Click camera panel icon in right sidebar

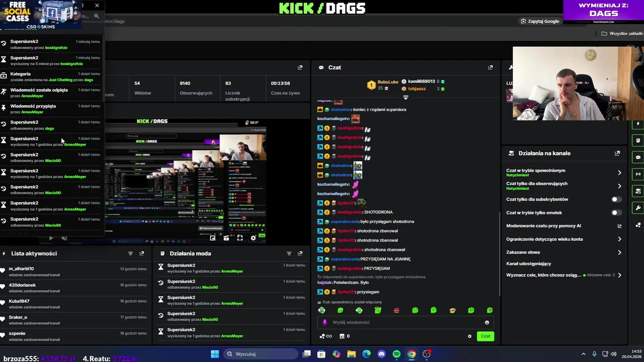tap(638, 191)
